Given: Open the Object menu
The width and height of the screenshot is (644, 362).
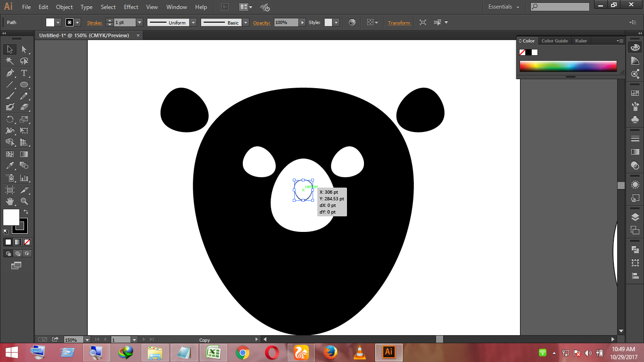Looking at the screenshot, I should (64, 7).
